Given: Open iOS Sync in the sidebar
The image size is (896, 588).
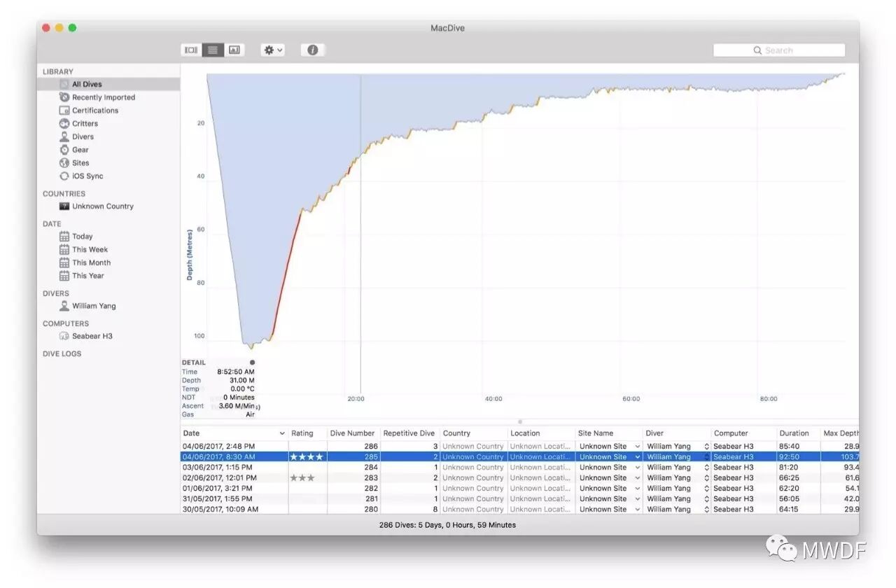Looking at the screenshot, I should (x=87, y=176).
